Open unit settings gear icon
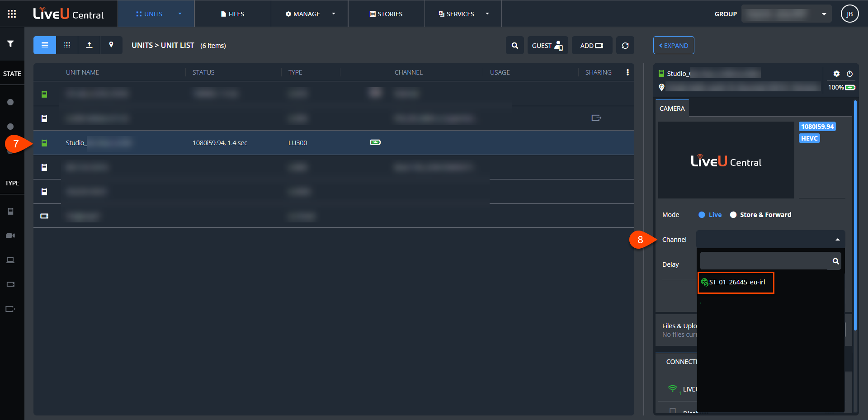This screenshot has height=420, width=868. tap(836, 74)
